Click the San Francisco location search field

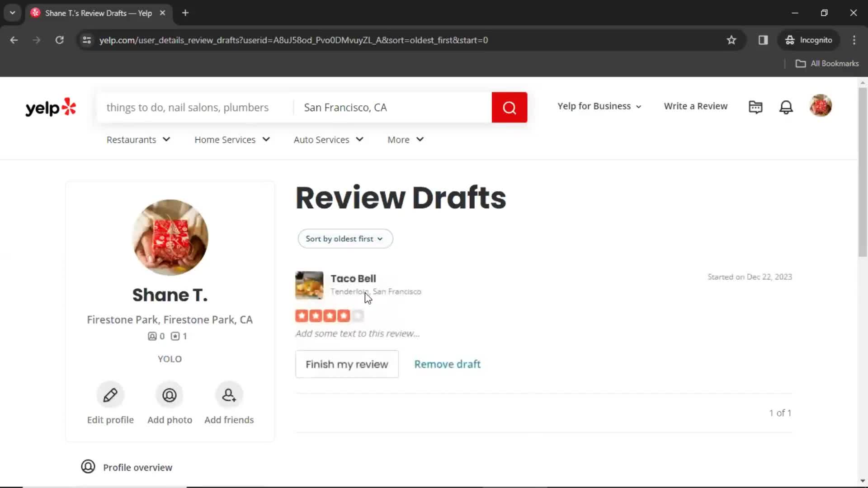pos(393,107)
